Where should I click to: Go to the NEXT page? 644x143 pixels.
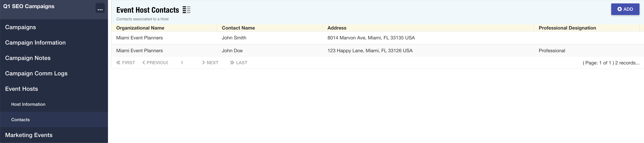click(x=210, y=63)
